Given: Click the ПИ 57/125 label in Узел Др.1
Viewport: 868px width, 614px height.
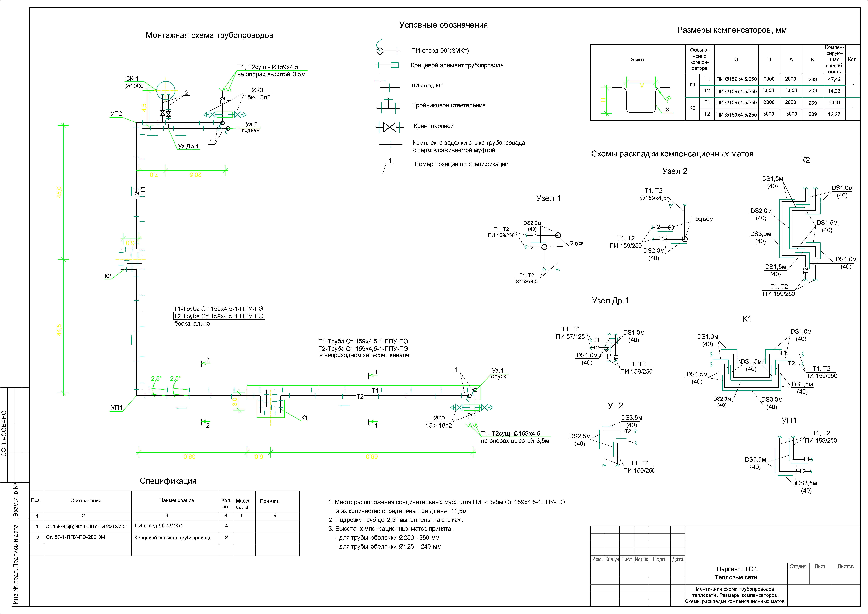Looking at the screenshot, I should pos(570,336).
